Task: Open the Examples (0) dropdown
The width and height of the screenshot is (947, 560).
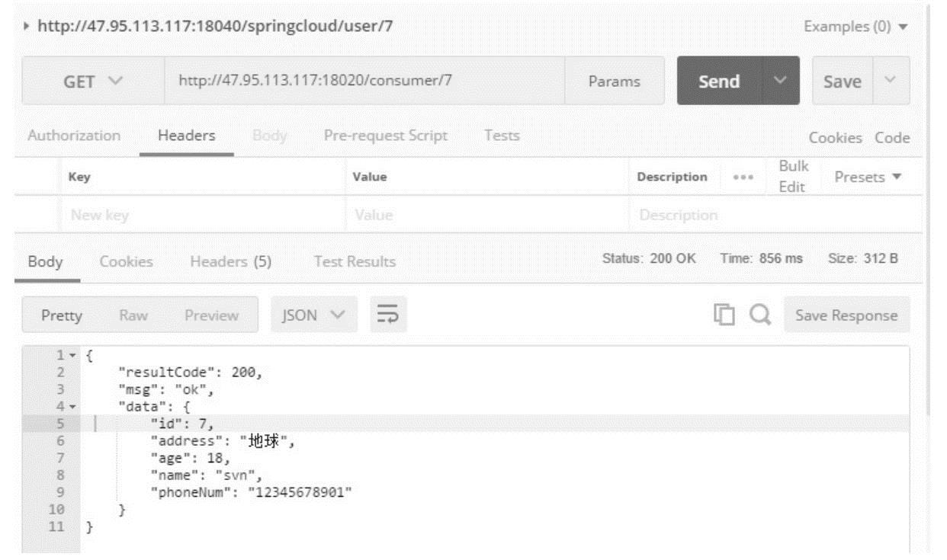Action: point(856,27)
